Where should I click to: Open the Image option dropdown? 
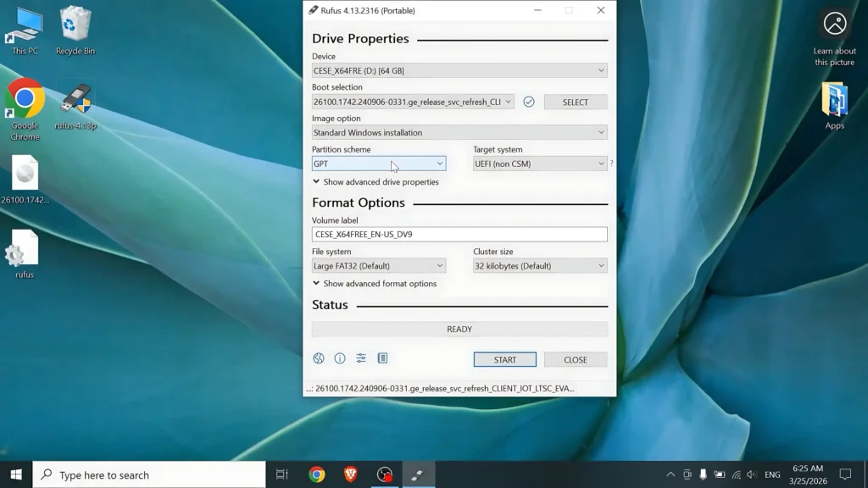point(459,133)
